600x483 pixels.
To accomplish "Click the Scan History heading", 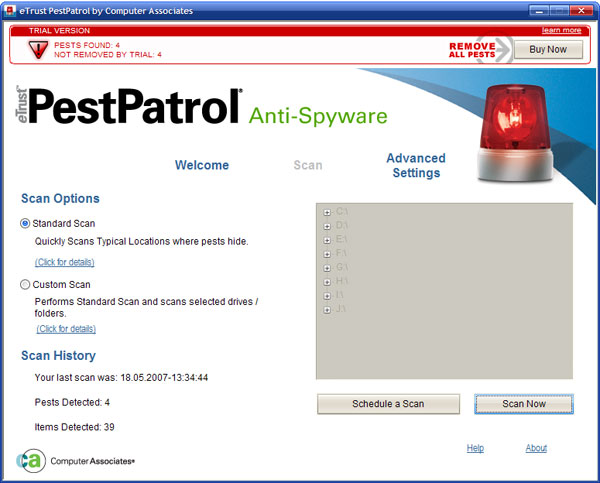I will 58,356.
